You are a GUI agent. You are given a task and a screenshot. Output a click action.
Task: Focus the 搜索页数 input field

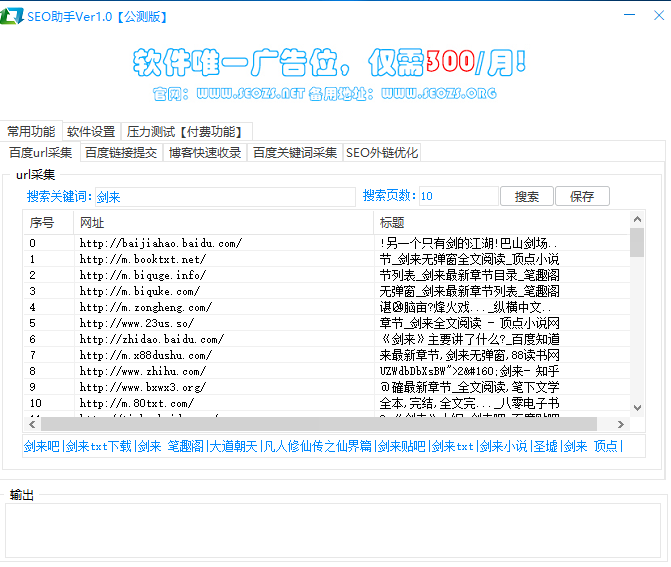coord(459,196)
